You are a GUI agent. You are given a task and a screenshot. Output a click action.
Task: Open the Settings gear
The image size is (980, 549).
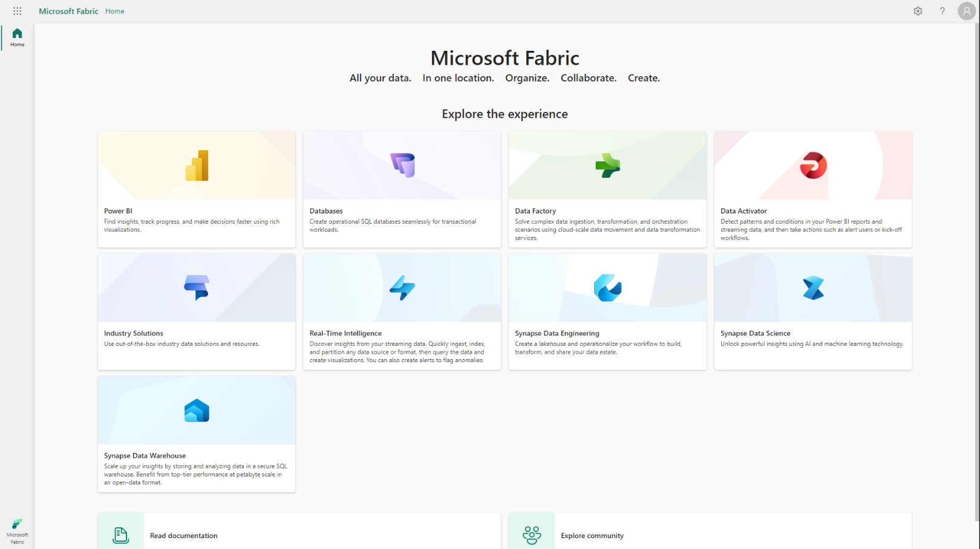[x=918, y=11]
